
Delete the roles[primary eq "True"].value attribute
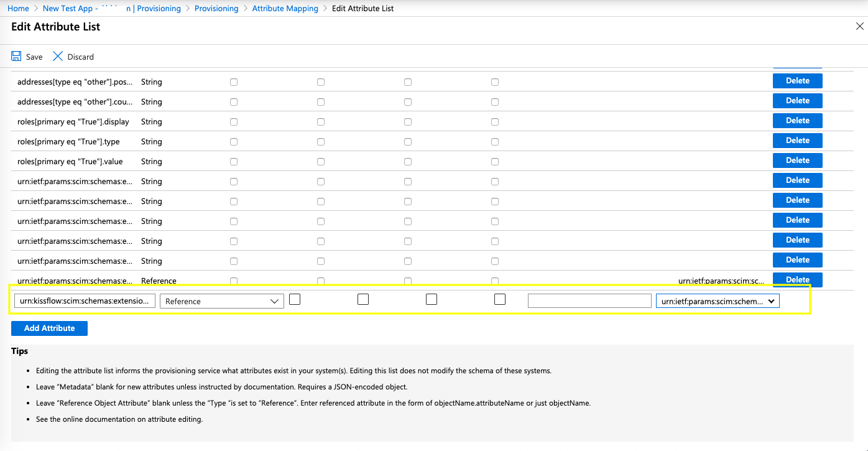[x=797, y=160]
